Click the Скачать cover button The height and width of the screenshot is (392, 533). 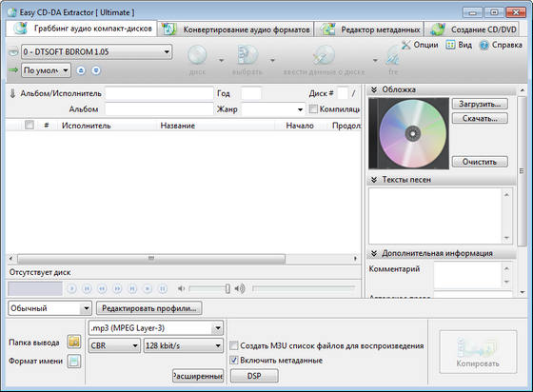pos(480,118)
